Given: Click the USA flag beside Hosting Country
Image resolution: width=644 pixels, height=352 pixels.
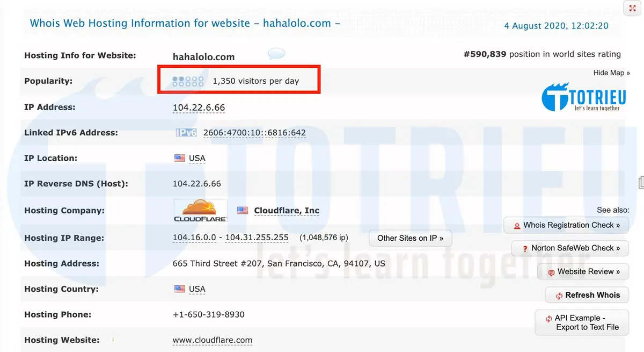Looking at the screenshot, I should tap(180, 289).
